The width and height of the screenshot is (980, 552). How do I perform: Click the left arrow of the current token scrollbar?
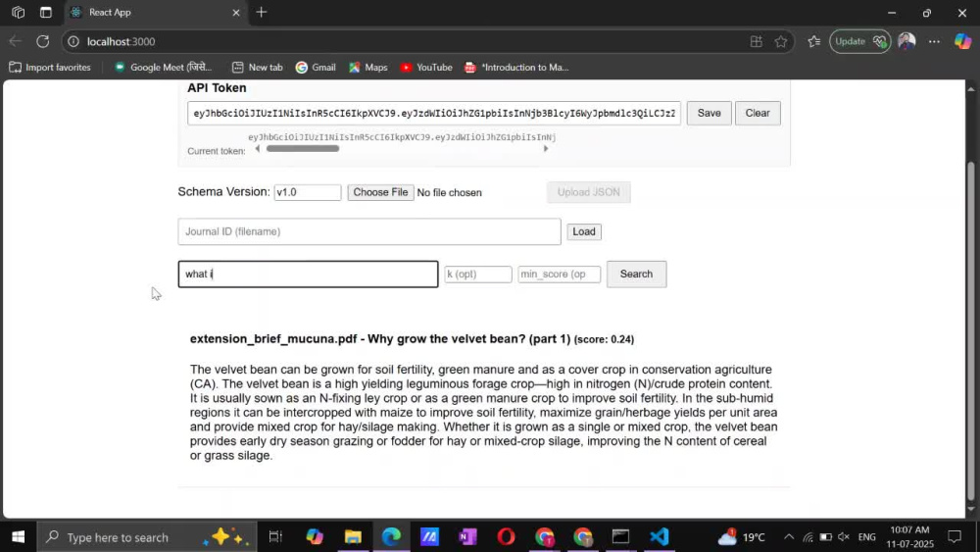click(x=257, y=149)
